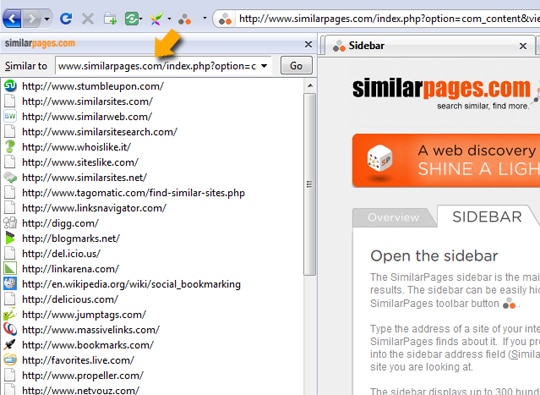540x395 pixels.
Task: Expand the dropdown beside the star icon
Action: click(169, 18)
